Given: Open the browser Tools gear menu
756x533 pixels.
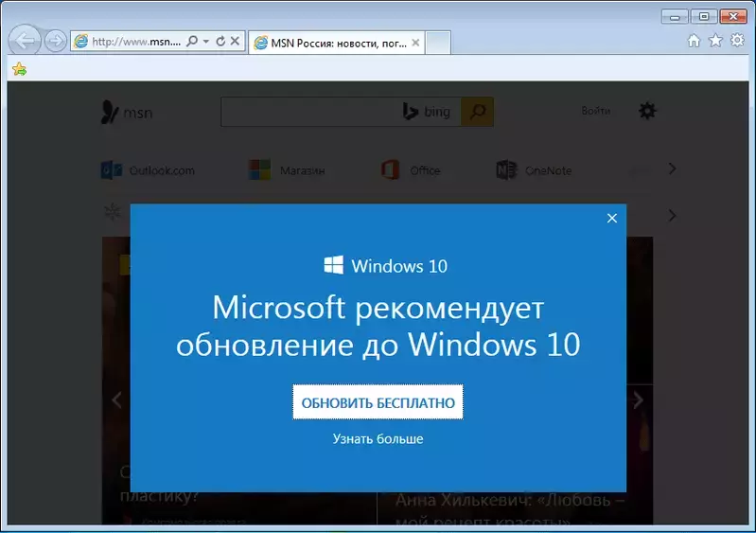Looking at the screenshot, I should click(737, 40).
